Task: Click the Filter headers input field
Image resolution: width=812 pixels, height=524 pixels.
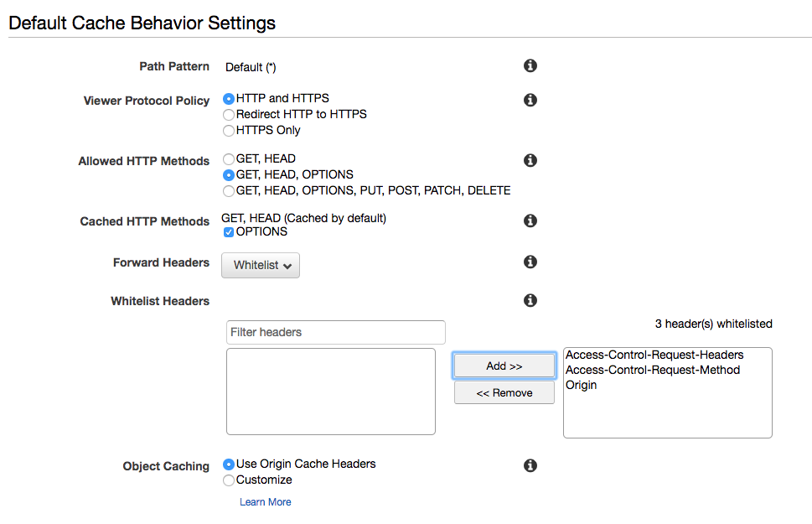Action: click(335, 332)
